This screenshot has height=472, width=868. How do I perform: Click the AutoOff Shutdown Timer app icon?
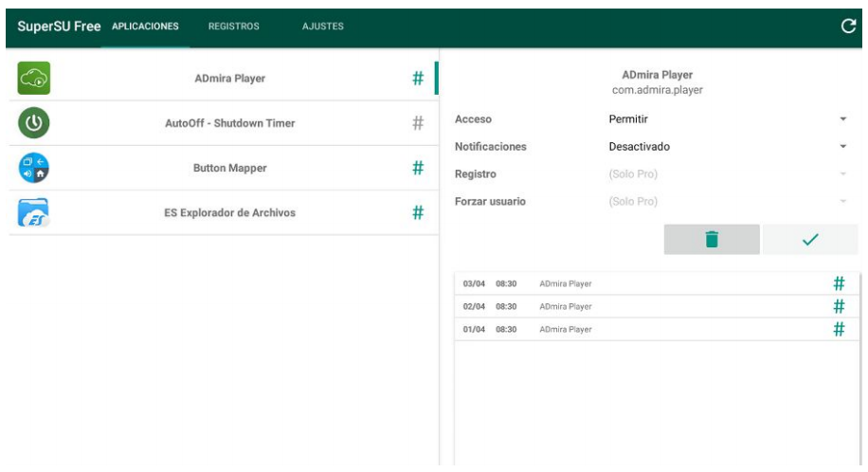[x=32, y=123]
